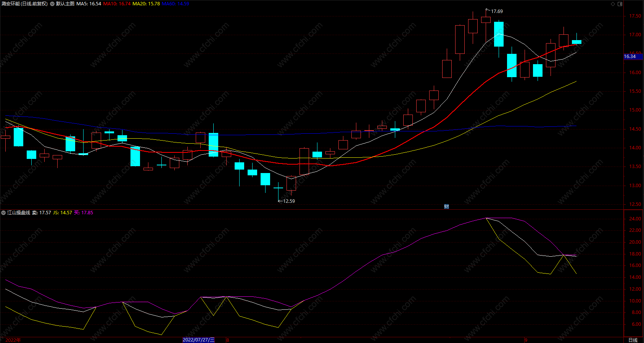Click the 24.00 label on the indicator axis

tap(635, 219)
